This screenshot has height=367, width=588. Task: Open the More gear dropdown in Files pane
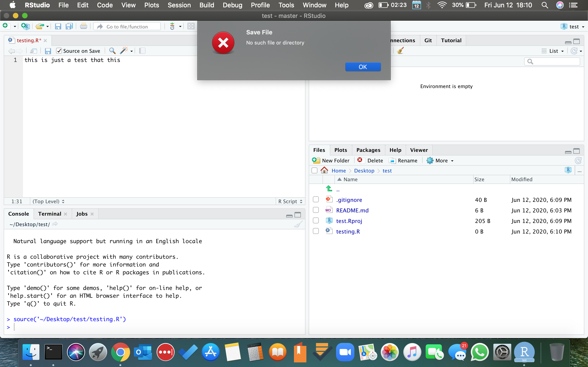coord(440,160)
